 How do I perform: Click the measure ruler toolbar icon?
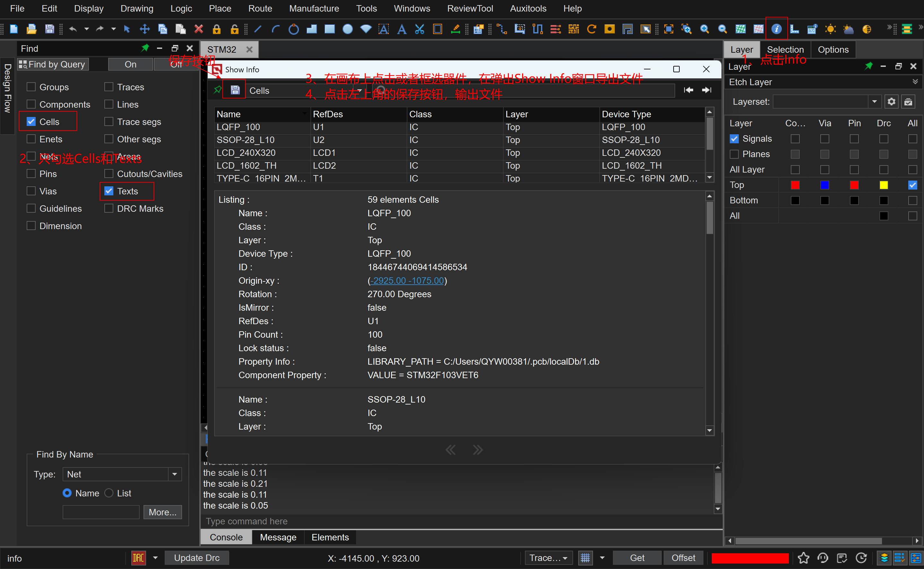tap(794, 29)
